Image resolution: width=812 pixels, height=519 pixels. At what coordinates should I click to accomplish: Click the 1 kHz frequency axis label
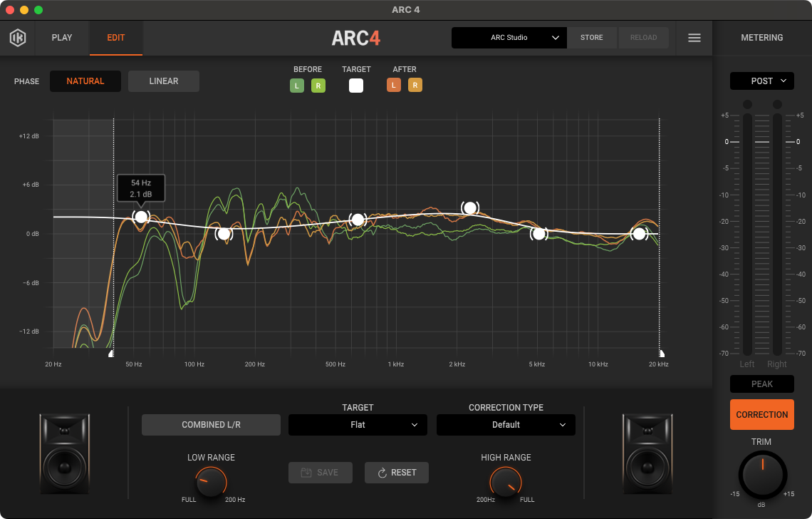click(x=396, y=364)
